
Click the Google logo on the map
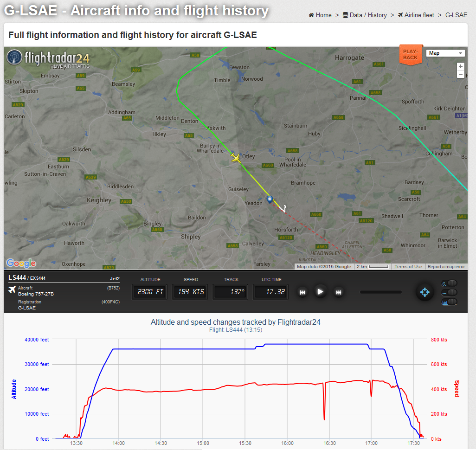21,263
